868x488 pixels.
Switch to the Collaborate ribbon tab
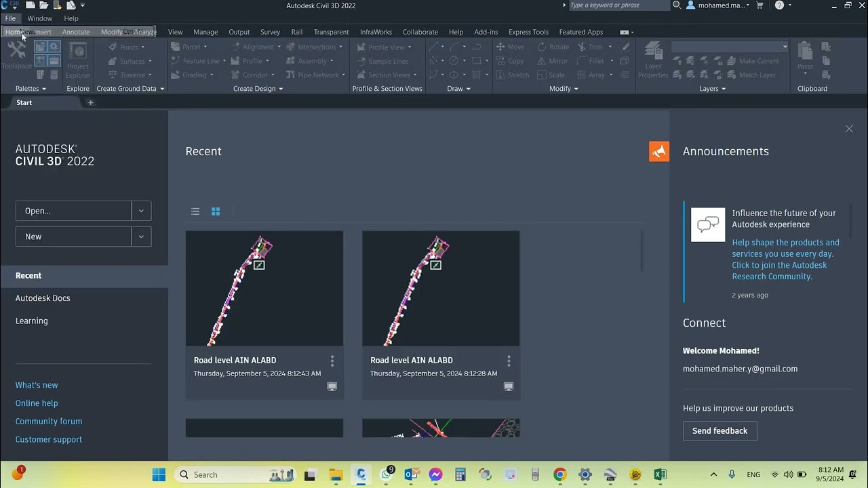420,32
